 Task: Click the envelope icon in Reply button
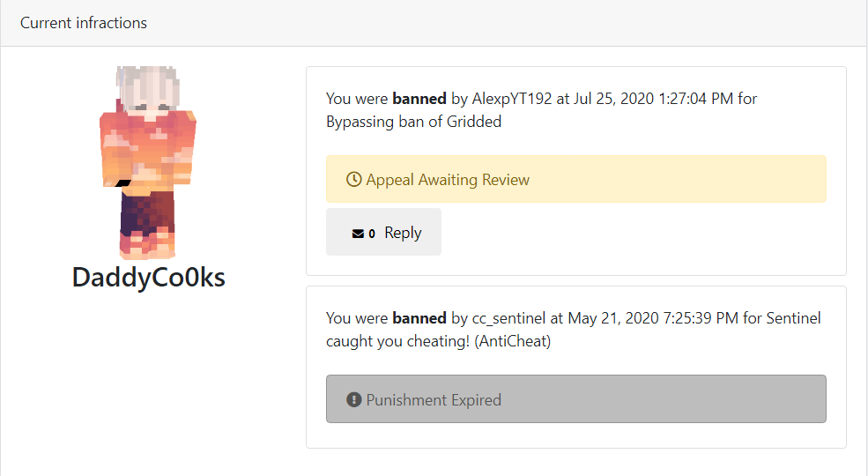click(x=358, y=234)
